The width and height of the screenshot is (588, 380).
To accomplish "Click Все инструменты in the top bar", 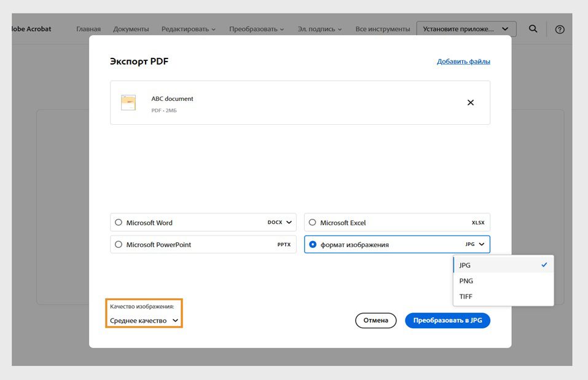I will pyautogui.click(x=382, y=28).
